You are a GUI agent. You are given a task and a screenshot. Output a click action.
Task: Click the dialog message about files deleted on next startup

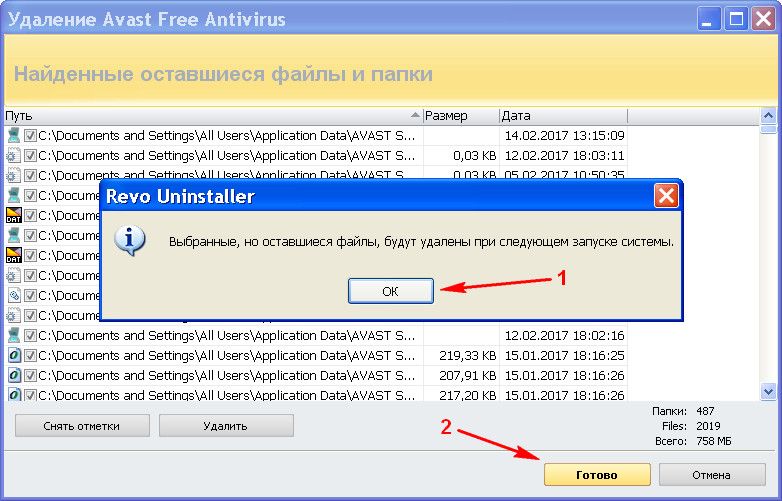(x=421, y=242)
